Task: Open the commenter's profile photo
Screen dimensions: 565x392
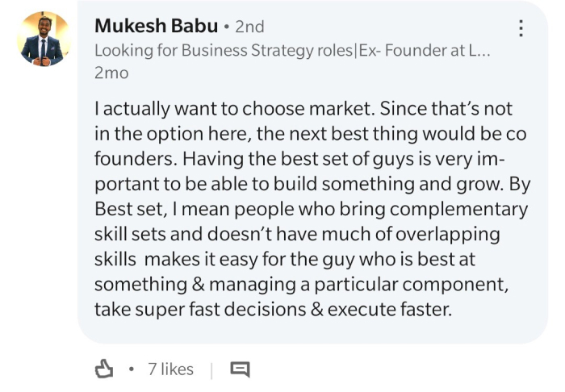Action: coord(44,39)
